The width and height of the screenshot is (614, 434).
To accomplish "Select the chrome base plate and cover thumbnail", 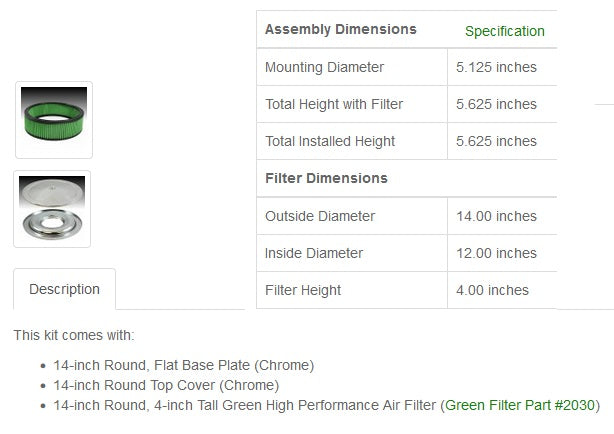I will [x=52, y=208].
